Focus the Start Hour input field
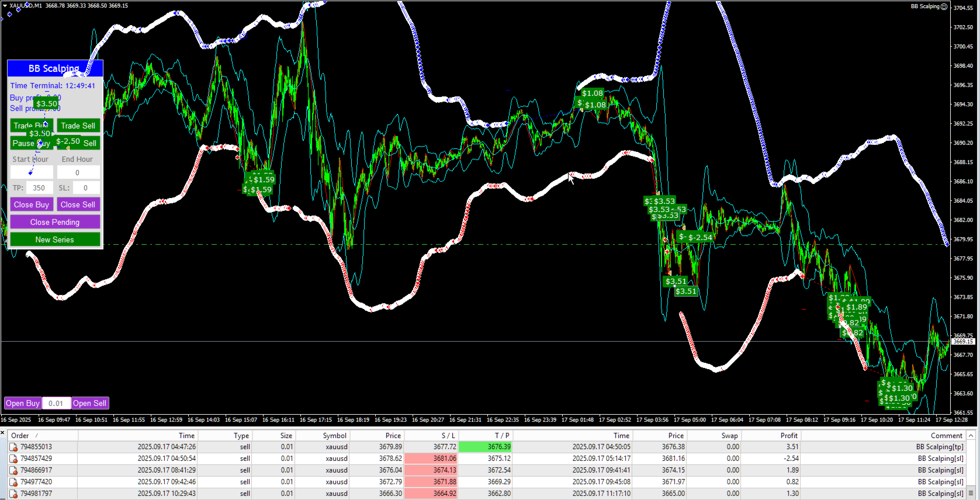Screen dimensions: 980x500 (x=32, y=172)
